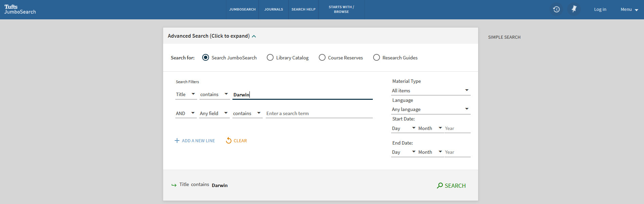The width and height of the screenshot is (644, 204).
Task: Click Enter a search term field
Action: pos(319,113)
